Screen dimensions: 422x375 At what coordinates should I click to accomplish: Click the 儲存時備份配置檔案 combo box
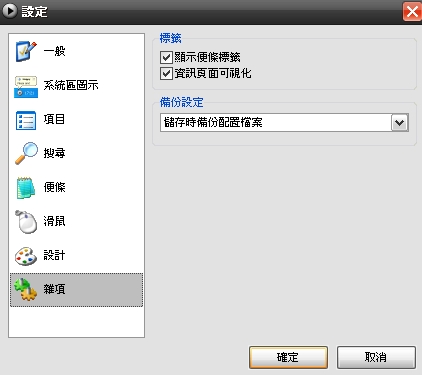coord(284,123)
